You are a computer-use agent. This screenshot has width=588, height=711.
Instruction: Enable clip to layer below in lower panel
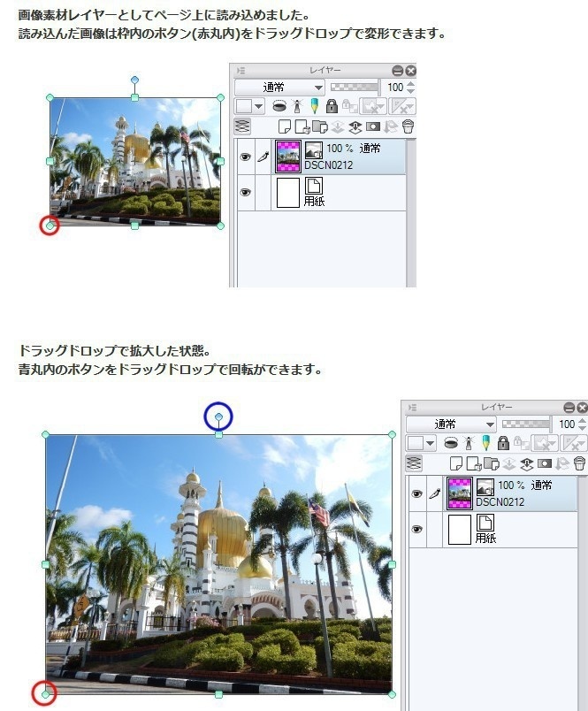(x=451, y=443)
